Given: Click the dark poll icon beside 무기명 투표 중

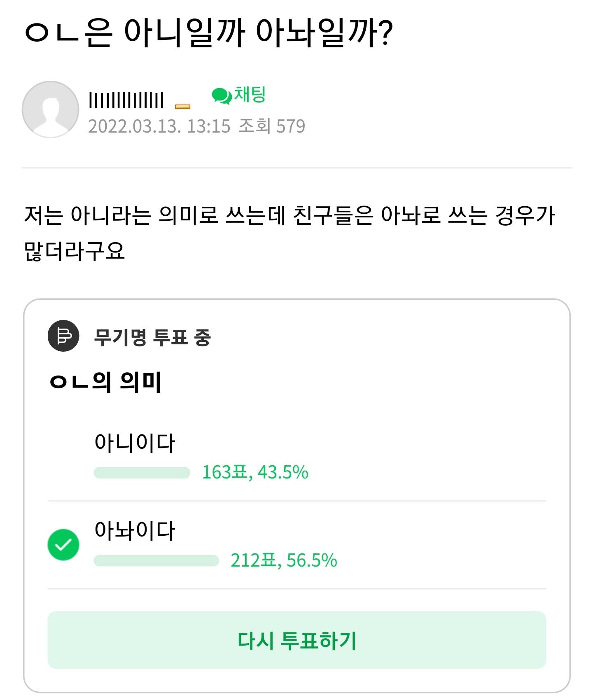Looking at the screenshot, I should click(x=63, y=336).
